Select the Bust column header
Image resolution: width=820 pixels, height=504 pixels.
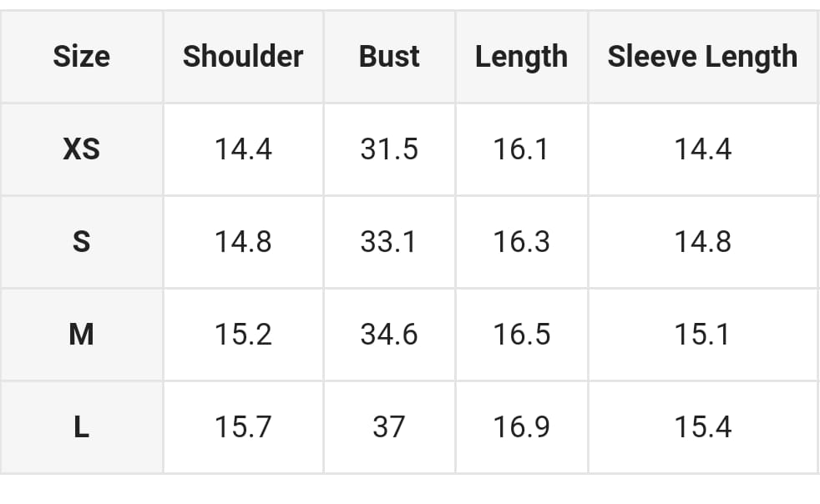(389, 57)
